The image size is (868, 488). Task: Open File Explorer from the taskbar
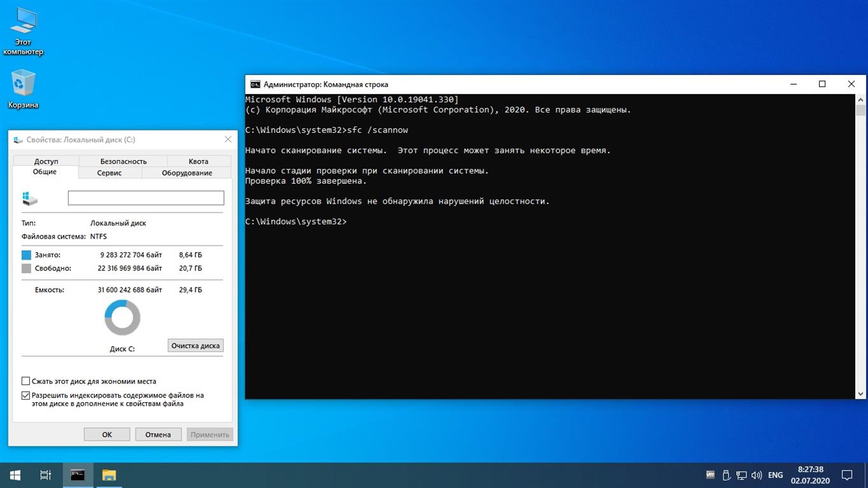click(108, 475)
